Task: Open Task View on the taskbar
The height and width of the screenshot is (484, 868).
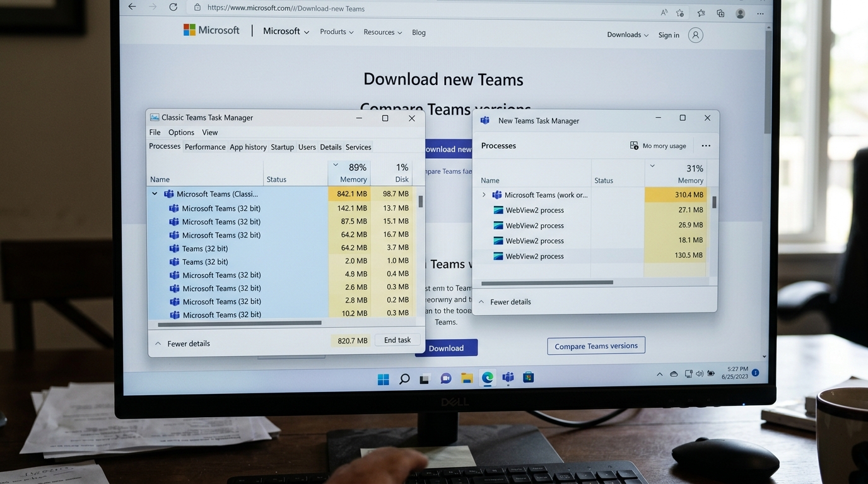Action: pos(425,379)
